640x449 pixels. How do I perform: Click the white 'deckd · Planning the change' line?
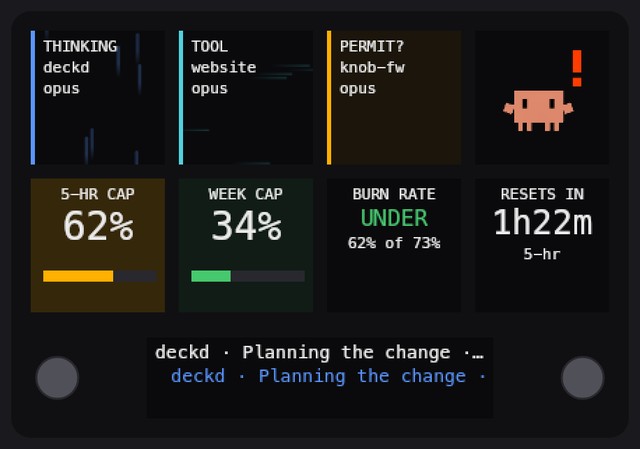coord(320,352)
